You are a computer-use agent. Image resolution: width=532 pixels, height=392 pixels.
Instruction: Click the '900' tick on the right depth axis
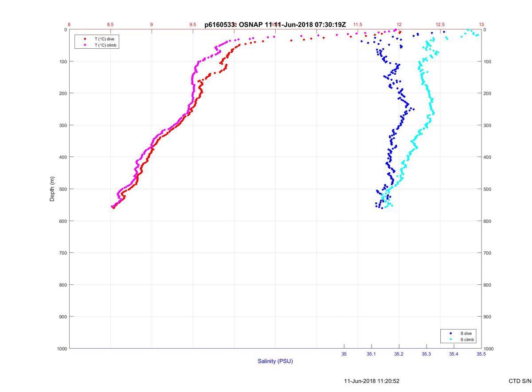pos(488,317)
